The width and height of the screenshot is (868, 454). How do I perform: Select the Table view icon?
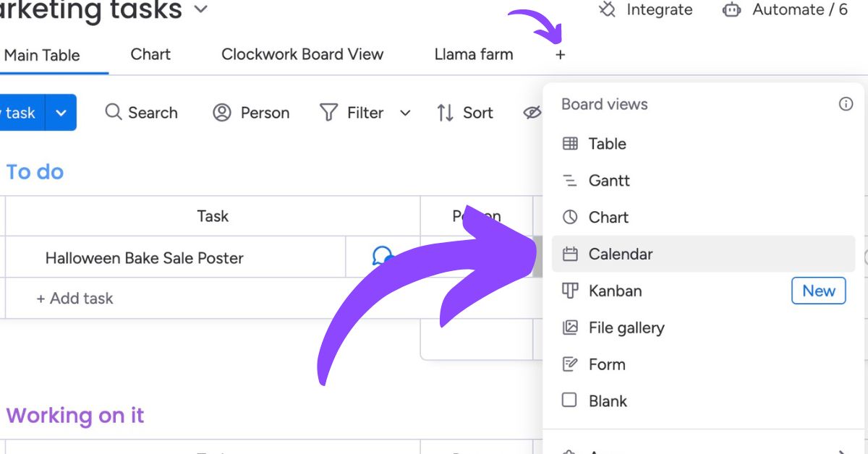pyautogui.click(x=571, y=143)
